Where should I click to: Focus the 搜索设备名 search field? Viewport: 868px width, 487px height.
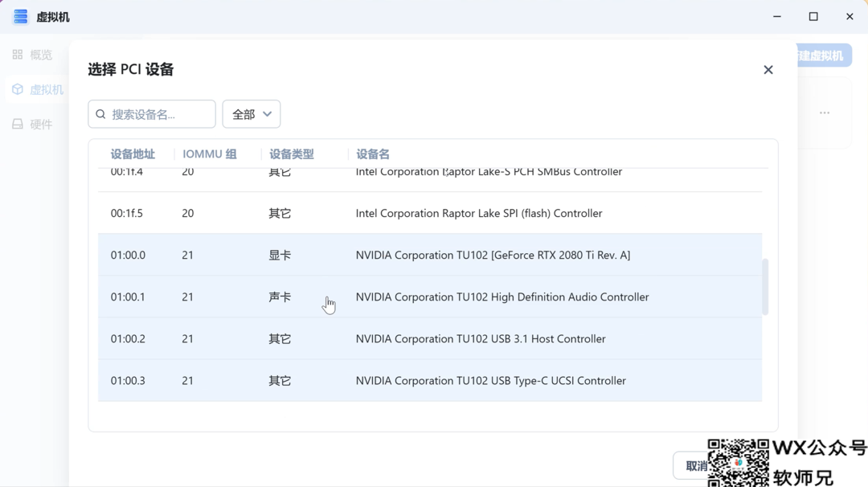pyautogui.click(x=152, y=114)
